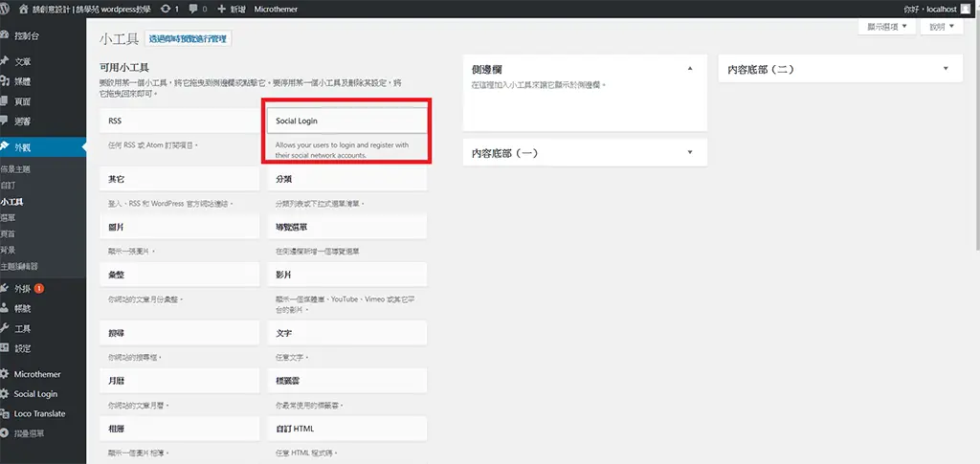
Task: Click the page vertical scrollbar
Action: 977,131
